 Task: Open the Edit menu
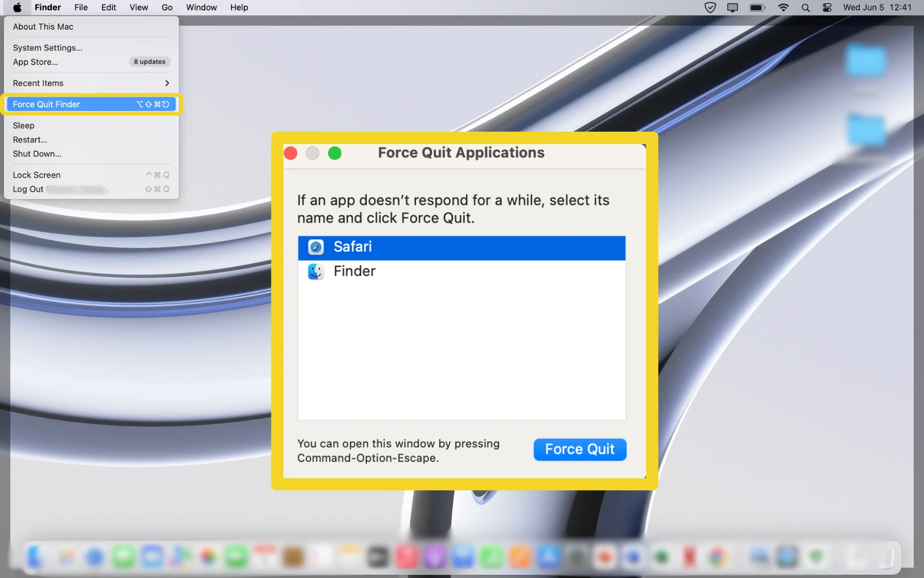coord(109,7)
